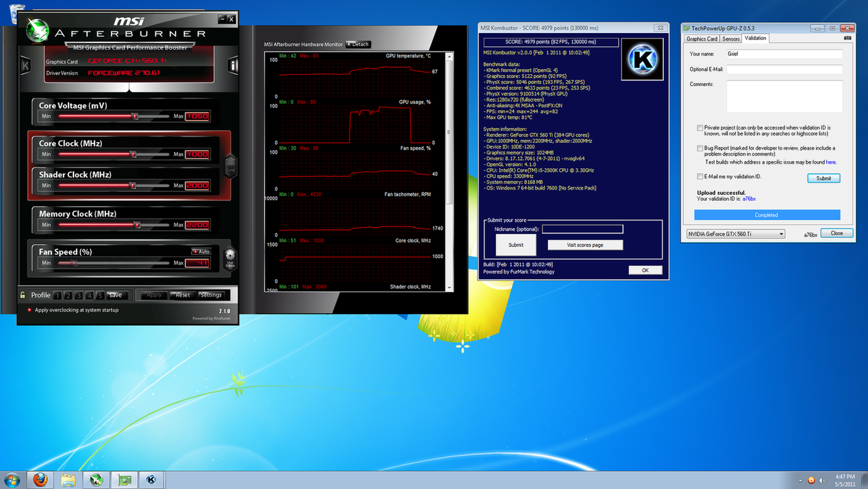Click the hardware monitor scroll-down arrow
868x489 pixels.
pos(450,287)
